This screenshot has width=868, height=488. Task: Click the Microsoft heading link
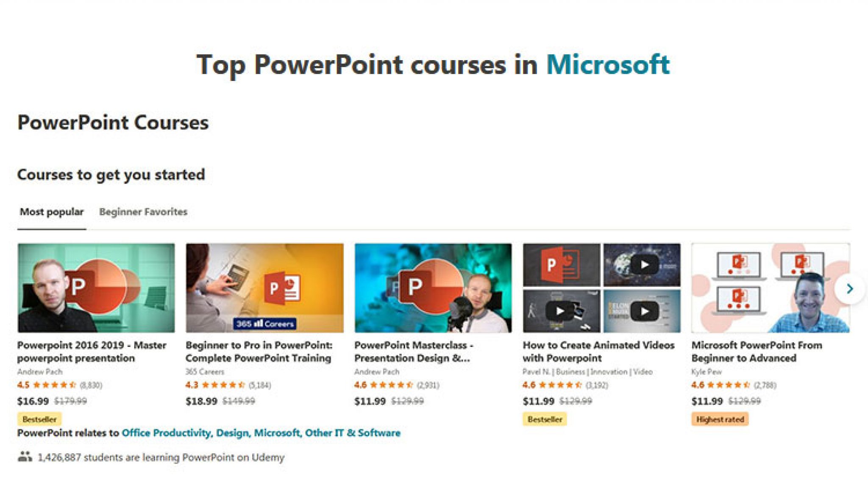pyautogui.click(x=608, y=65)
